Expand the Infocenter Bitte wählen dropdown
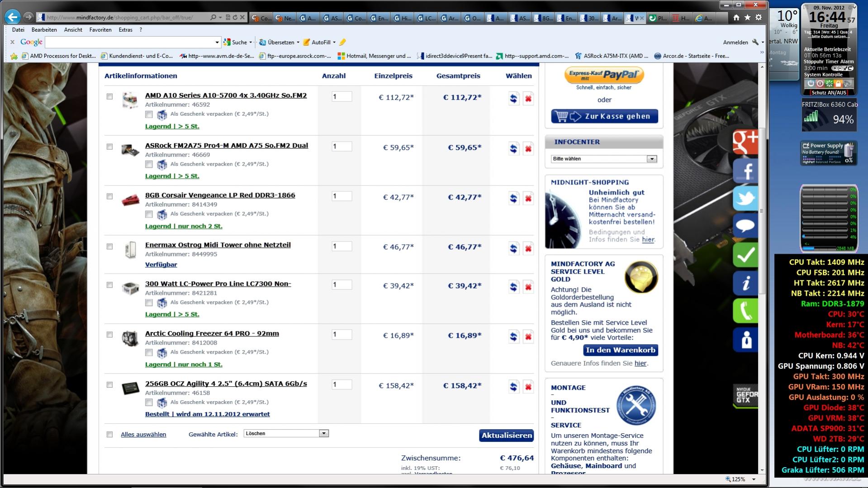Screen dimensions: 868x488 pos(604,159)
